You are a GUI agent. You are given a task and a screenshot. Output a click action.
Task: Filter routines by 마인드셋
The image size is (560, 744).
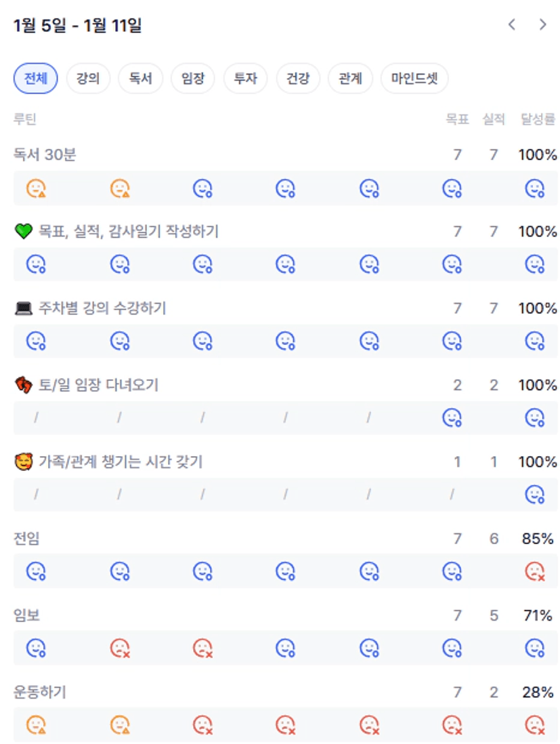coord(414,79)
